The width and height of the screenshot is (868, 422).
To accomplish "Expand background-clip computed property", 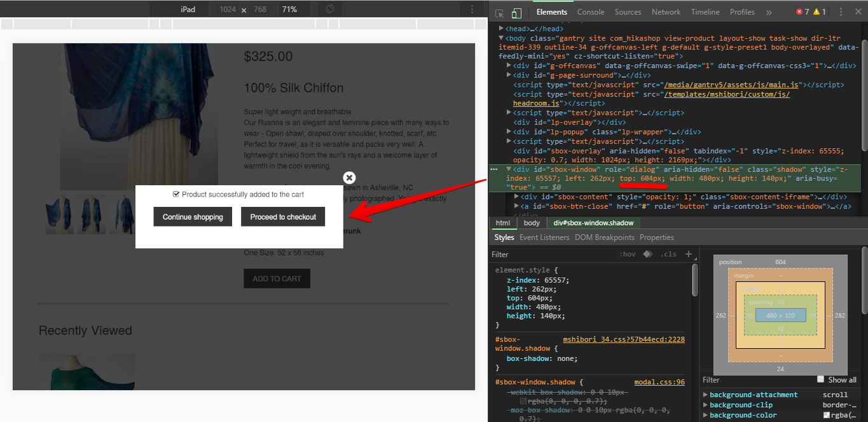I will (x=705, y=405).
